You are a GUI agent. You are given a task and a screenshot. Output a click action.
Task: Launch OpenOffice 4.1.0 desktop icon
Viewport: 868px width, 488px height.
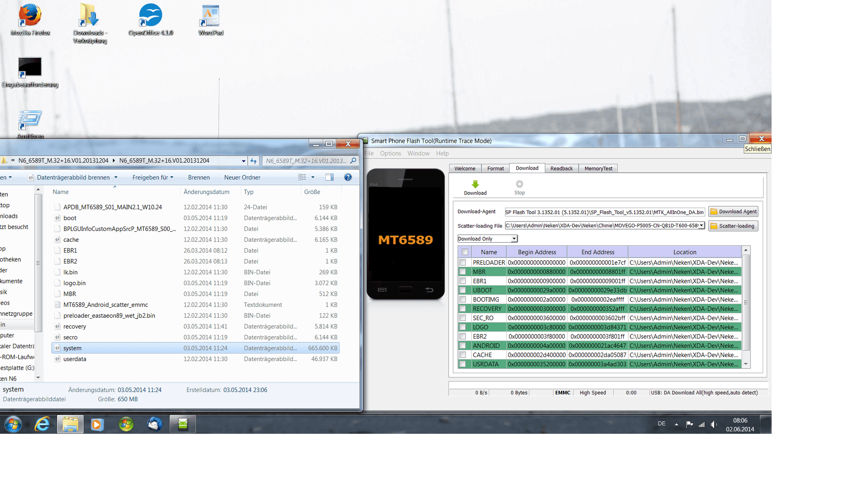pyautogui.click(x=151, y=20)
